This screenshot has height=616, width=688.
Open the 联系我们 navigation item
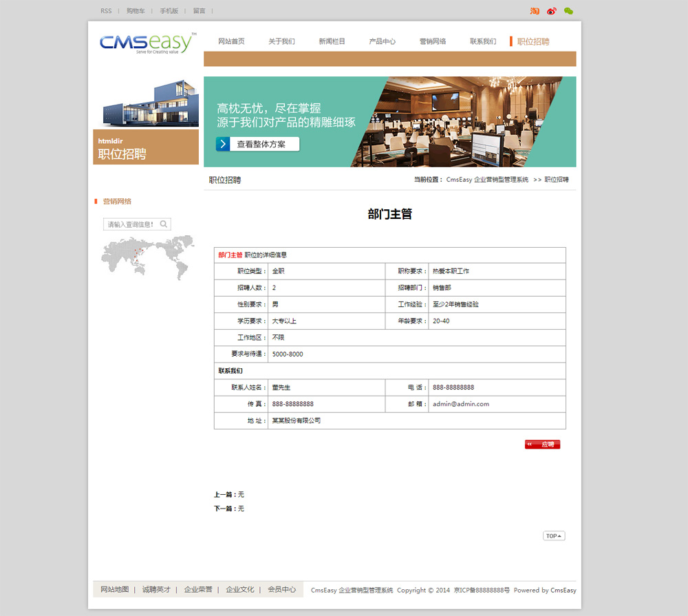[x=483, y=41]
